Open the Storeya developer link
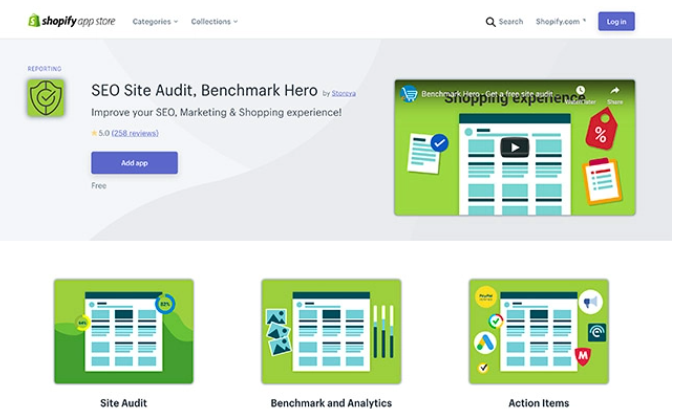675x420 pixels. pyautogui.click(x=344, y=93)
